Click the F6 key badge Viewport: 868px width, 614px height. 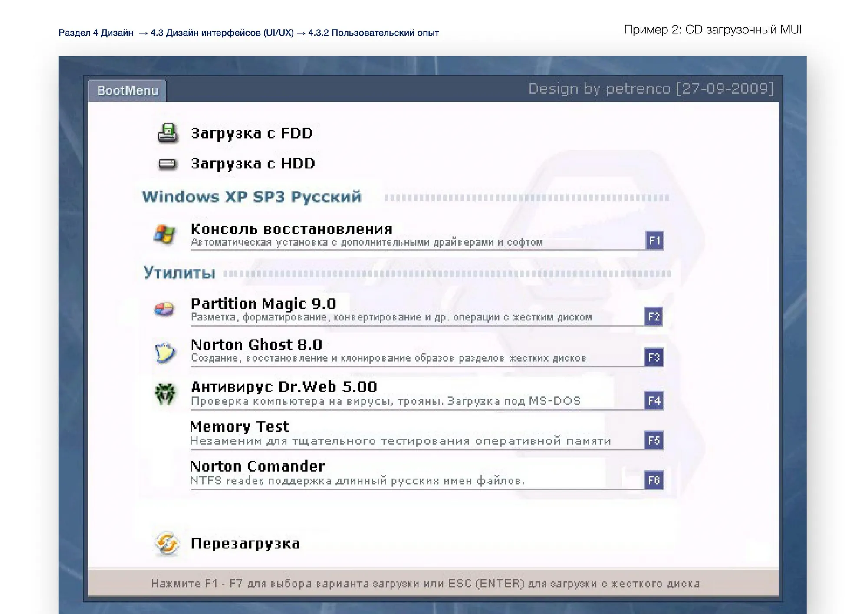tap(654, 480)
